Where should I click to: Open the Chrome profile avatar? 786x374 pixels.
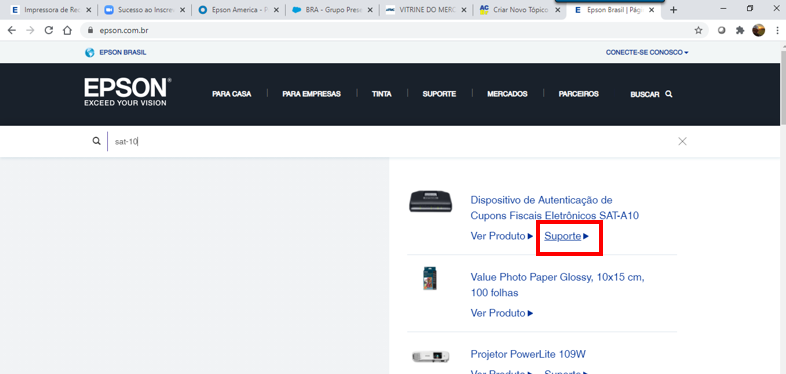(x=758, y=31)
